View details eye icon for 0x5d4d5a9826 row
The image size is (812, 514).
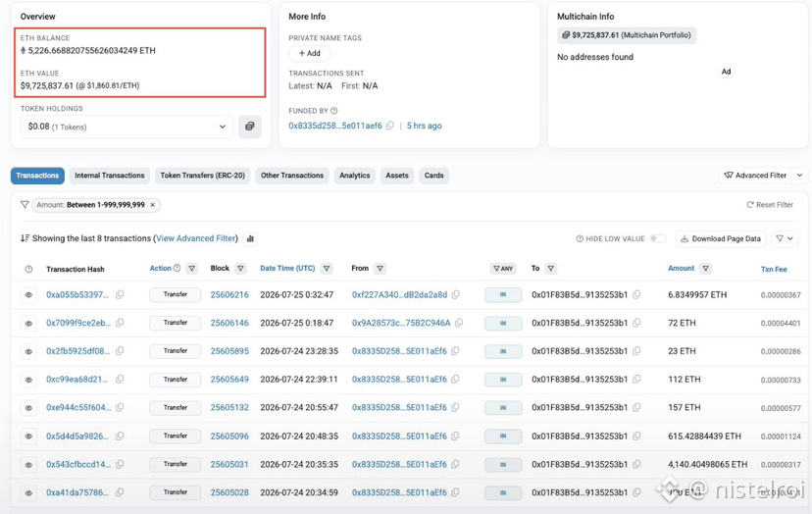coord(29,437)
